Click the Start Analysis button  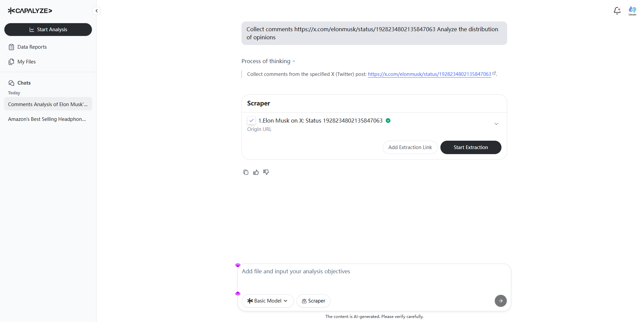coord(48,30)
